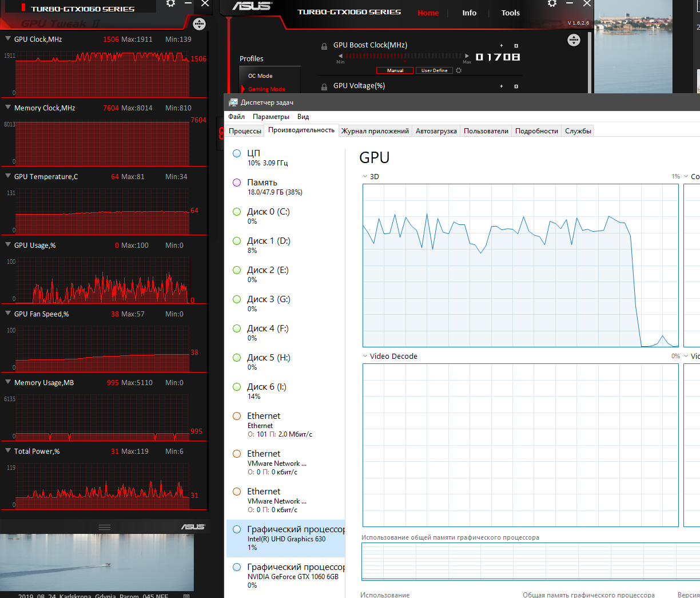Select the Intel(R) UHD Graphics 630 entry
The image size is (700, 598).
pyautogui.click(x=286, y=538)
